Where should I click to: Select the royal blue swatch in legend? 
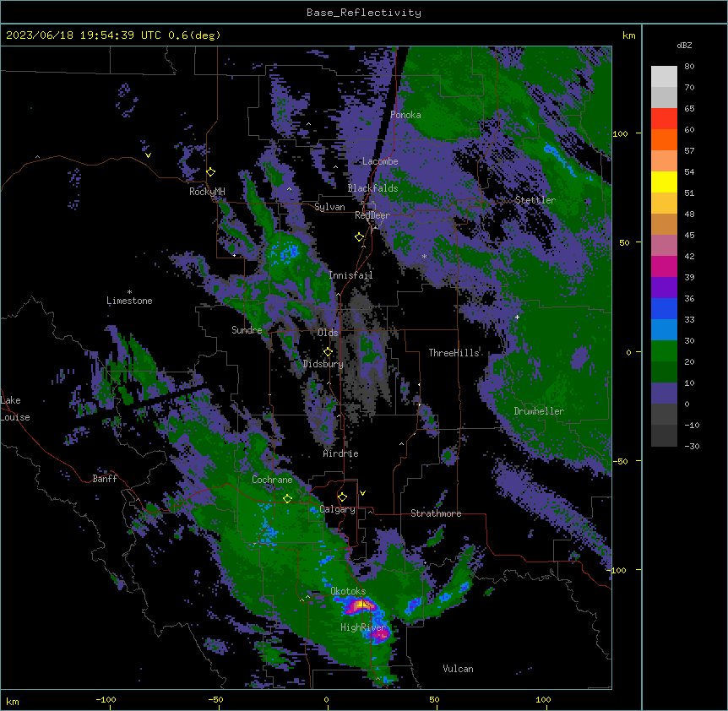tap(664, 308)
